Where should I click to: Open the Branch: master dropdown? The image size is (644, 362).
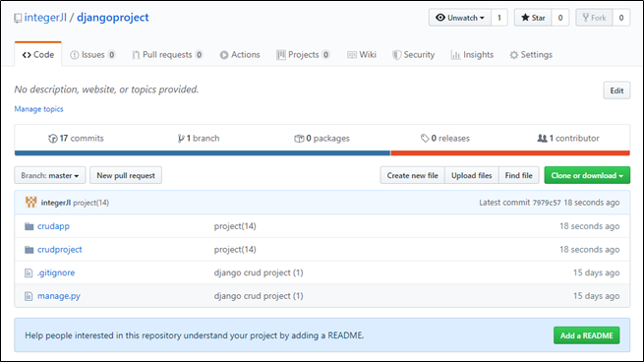pyautogui.click(x=50, y=175)
